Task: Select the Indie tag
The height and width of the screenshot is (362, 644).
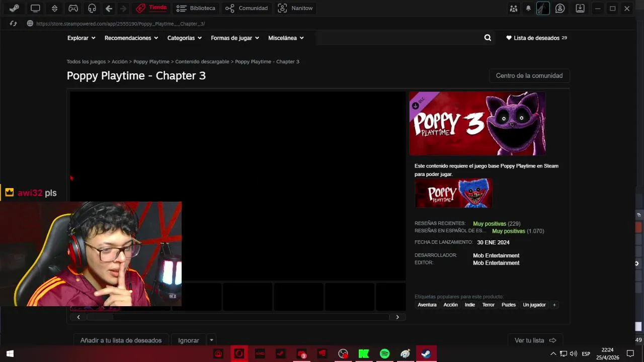Action: [470, 305]
